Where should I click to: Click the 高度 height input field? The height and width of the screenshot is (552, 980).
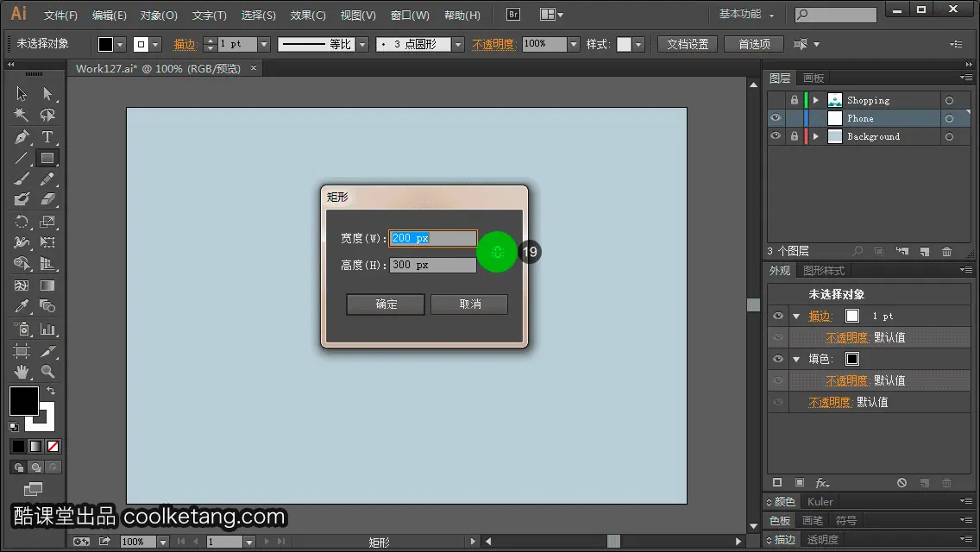(x=432, y=265)
